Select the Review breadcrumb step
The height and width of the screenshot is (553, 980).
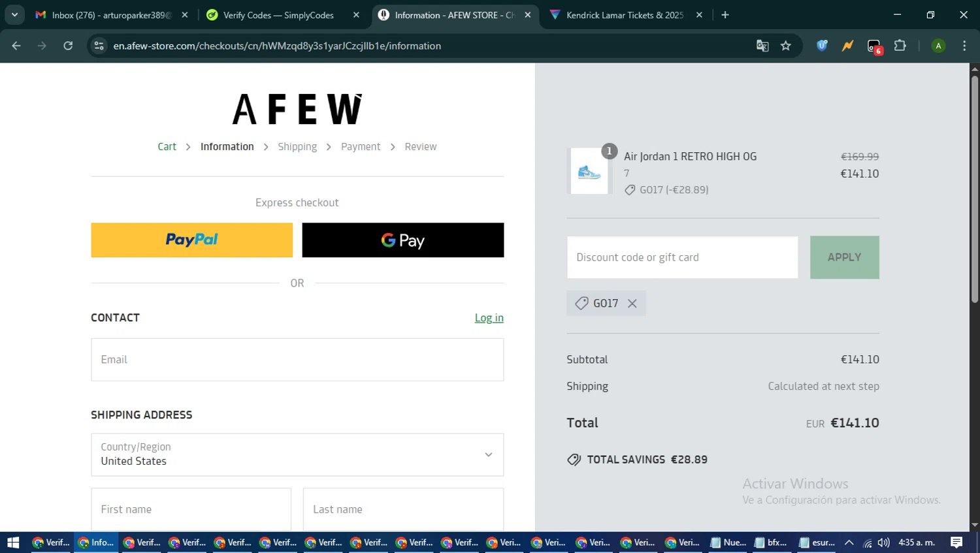(x=421, y=147)
